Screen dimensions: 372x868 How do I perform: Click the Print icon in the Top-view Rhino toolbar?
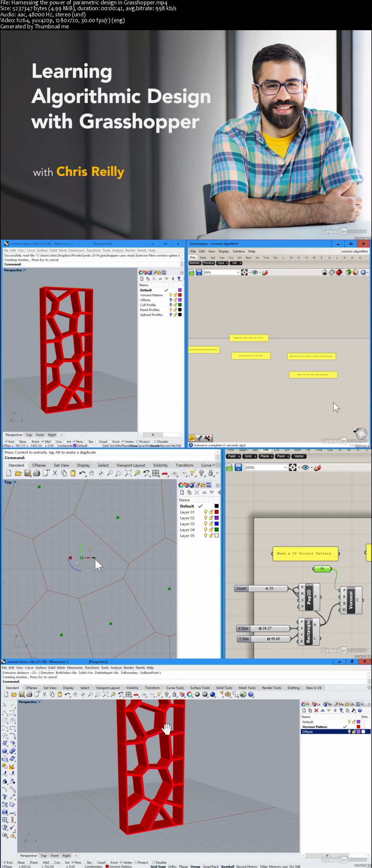tap(36, 473)
